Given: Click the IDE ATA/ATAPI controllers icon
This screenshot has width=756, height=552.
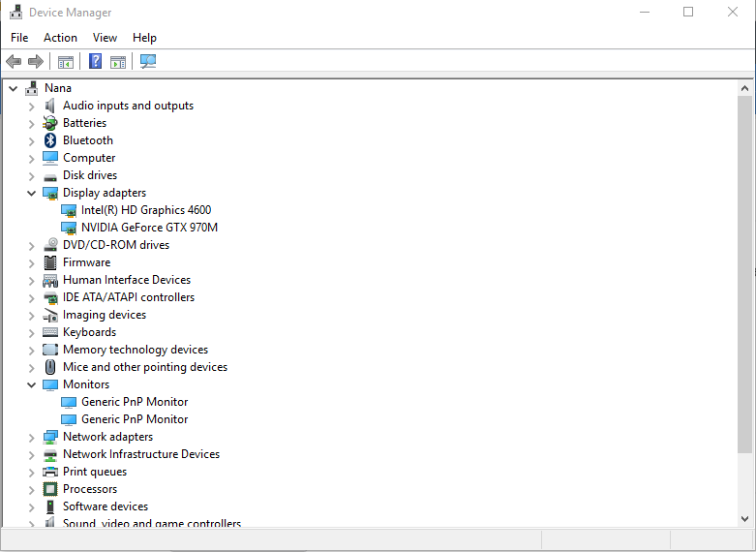Looking at the screenshot, I should 50,297.
